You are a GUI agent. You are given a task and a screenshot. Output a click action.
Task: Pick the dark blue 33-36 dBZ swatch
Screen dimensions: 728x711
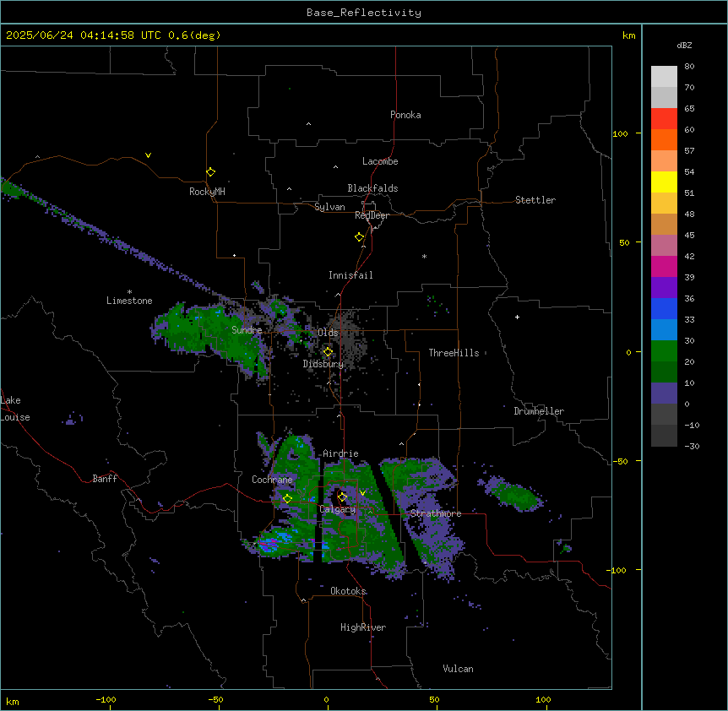[664, 308]
